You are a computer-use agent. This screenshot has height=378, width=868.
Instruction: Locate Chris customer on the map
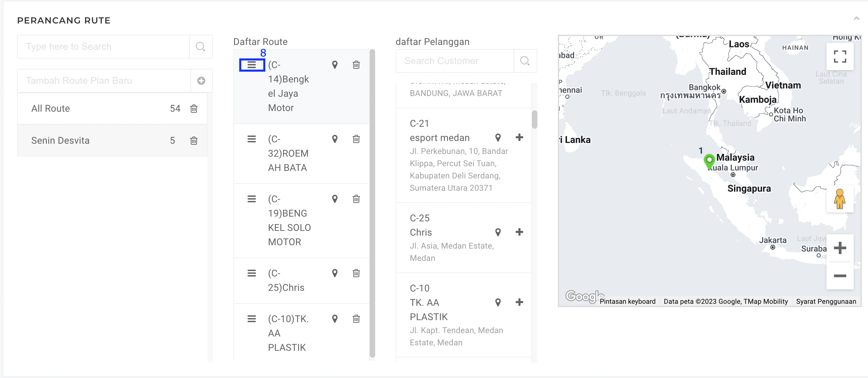point(498,232)
